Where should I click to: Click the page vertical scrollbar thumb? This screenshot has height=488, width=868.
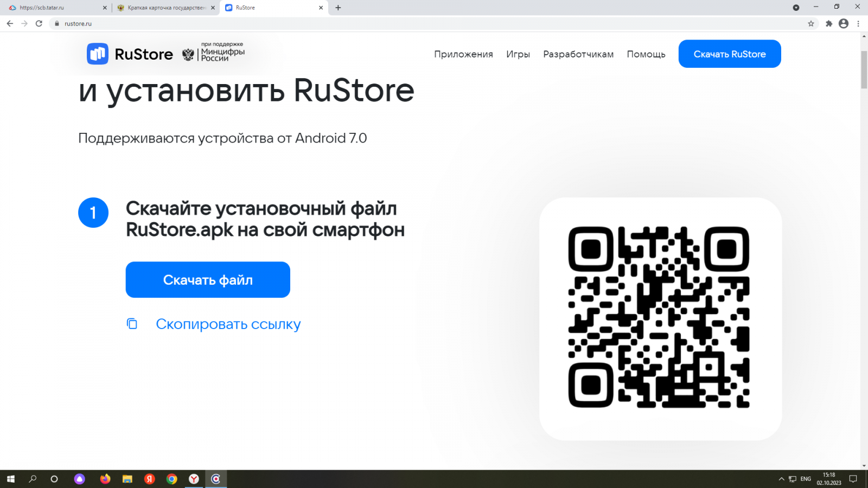point(864,69)
